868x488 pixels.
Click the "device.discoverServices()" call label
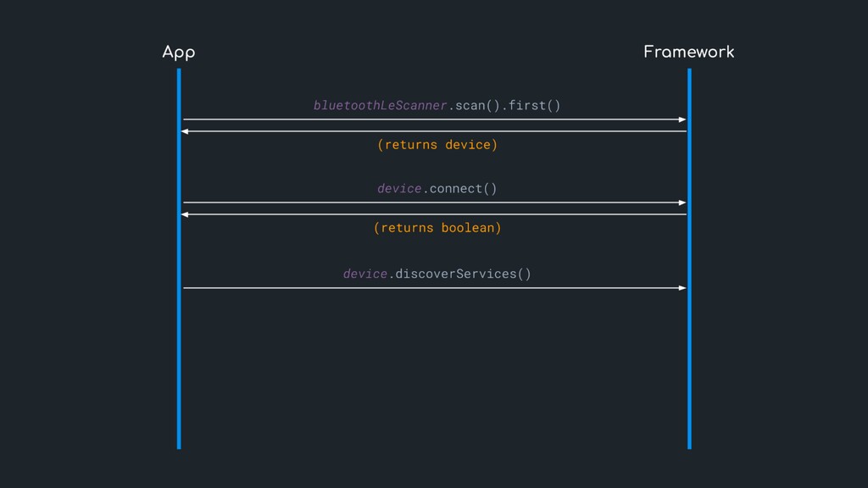click(x=437, y=274)
